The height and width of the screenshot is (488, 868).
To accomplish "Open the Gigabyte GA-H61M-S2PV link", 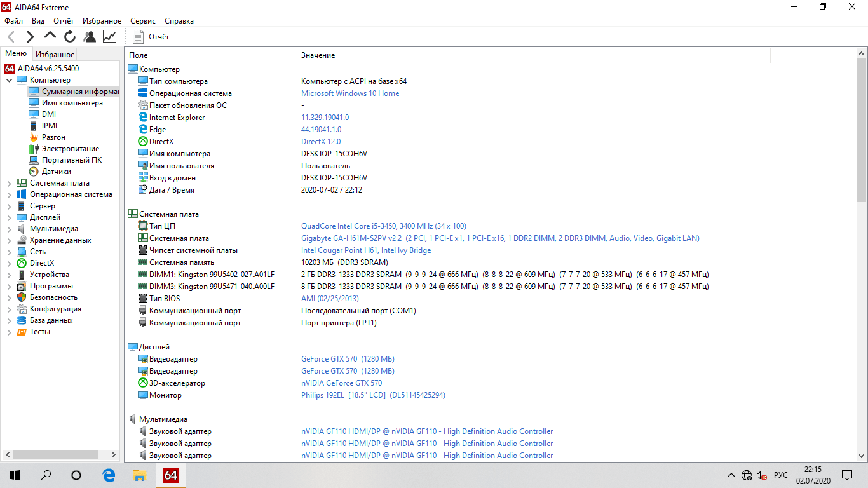I will [x=500, y=238].
